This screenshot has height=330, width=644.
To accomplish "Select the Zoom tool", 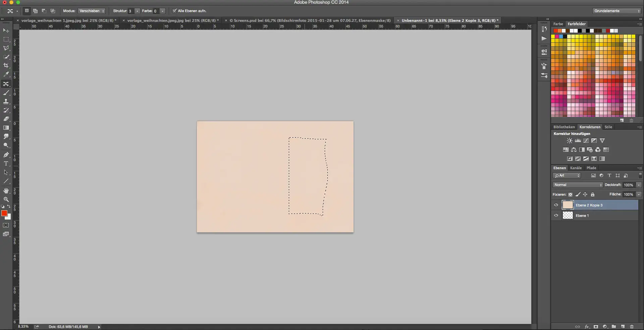I will click(x=6, y=199).
